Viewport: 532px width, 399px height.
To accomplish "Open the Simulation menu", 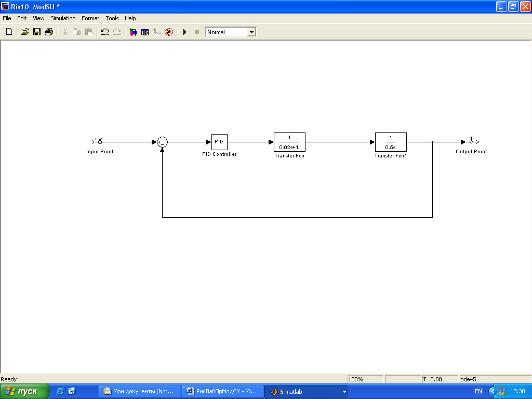I will click(63, 18).
